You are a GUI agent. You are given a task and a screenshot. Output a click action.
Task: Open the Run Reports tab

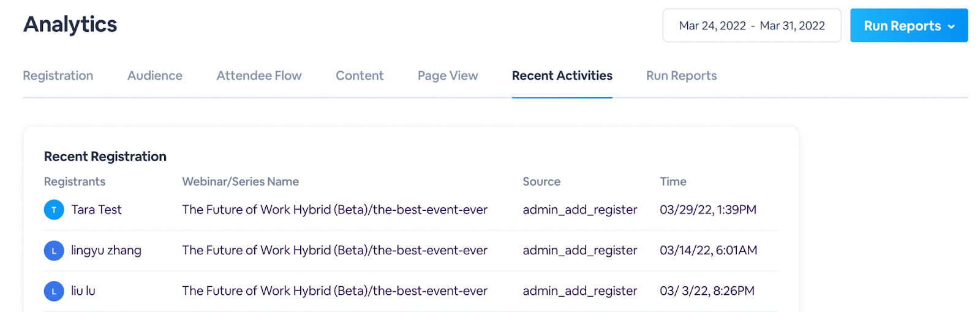pyautogui.click(x=682, y=75)
